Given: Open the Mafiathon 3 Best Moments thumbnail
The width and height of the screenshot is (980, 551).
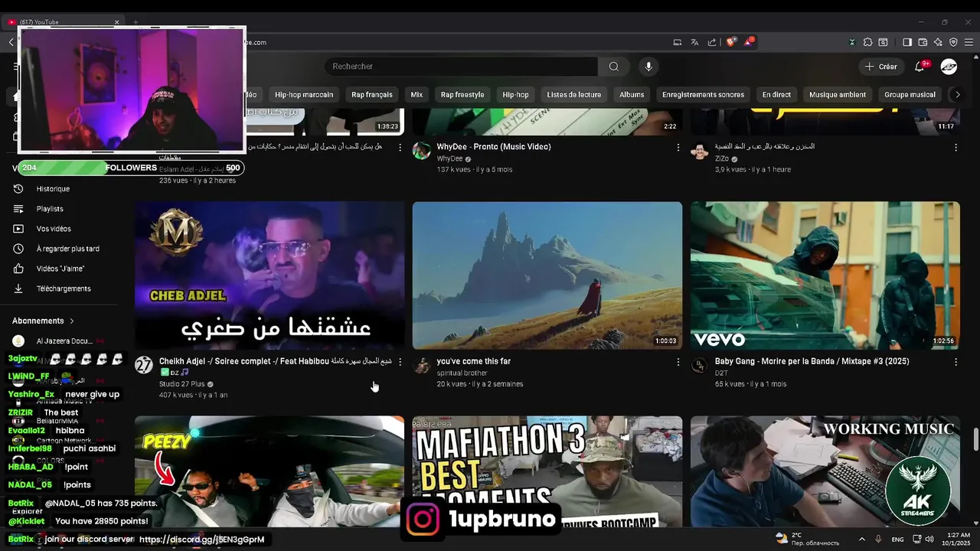Looking at the screenshot, I should tap(547, 471).
